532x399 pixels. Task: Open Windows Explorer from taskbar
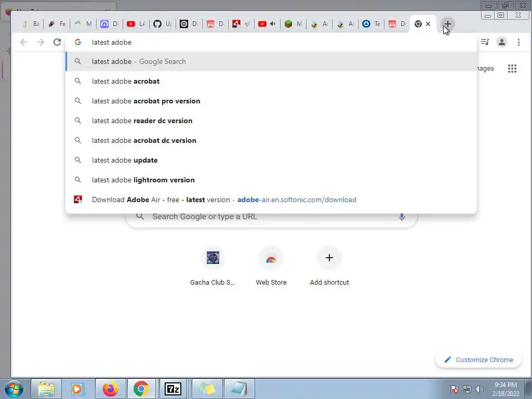click(x=46, y=389)
